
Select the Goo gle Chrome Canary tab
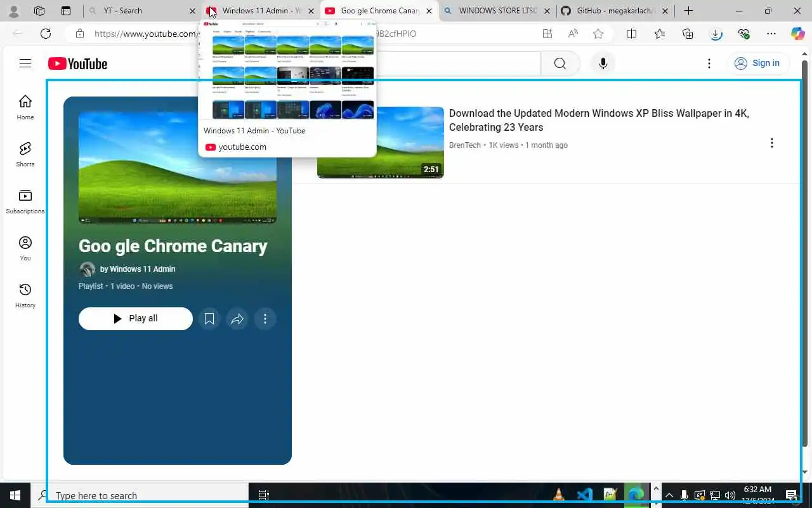coord(379,11)
